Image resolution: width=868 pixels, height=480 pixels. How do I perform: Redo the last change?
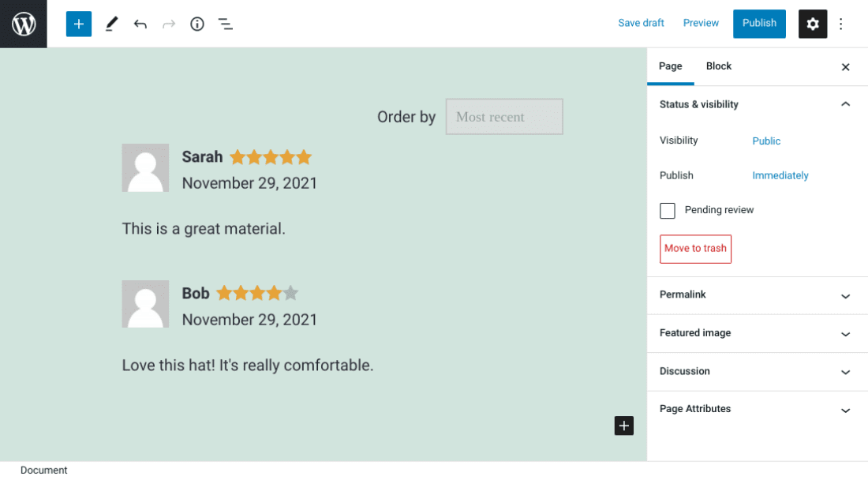(168, 24)
